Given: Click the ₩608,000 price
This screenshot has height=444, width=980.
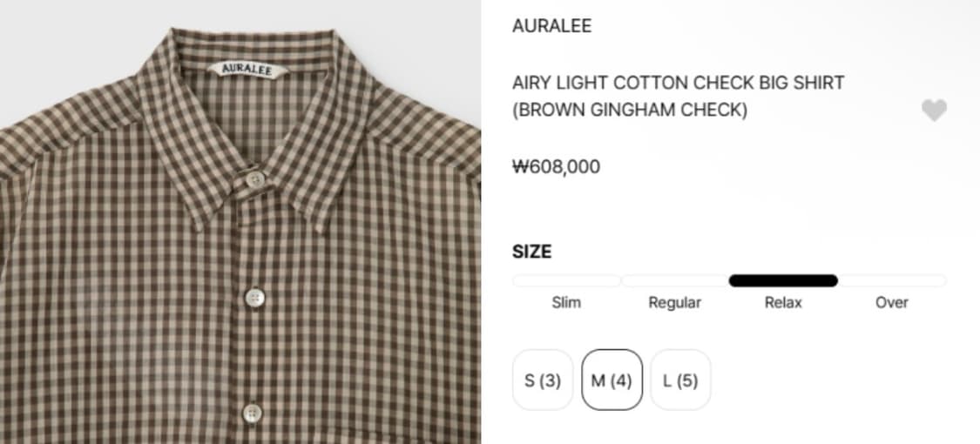Looking at the screenshot, I should (x=557, y=167).
